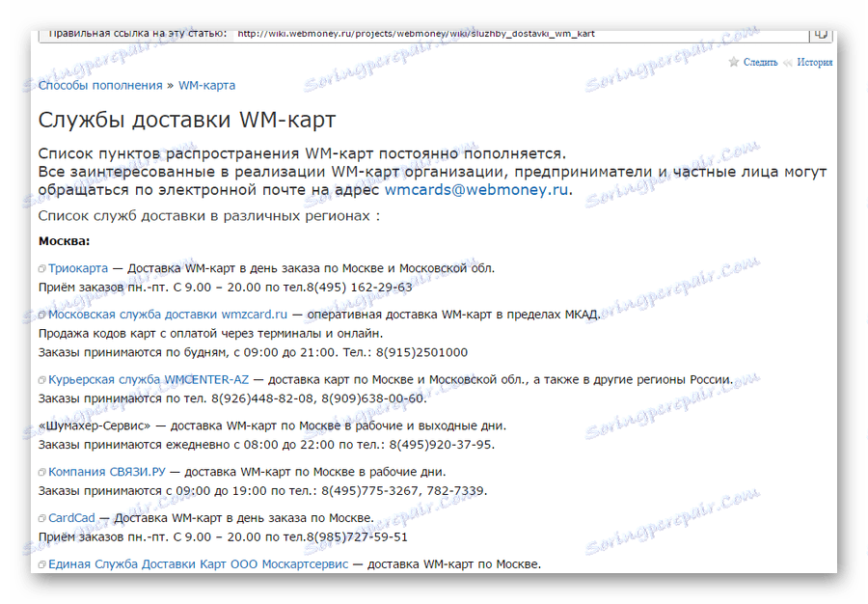Open the История page history link
This screenshot has height=604, width=868.
click(x=814, y=62)
